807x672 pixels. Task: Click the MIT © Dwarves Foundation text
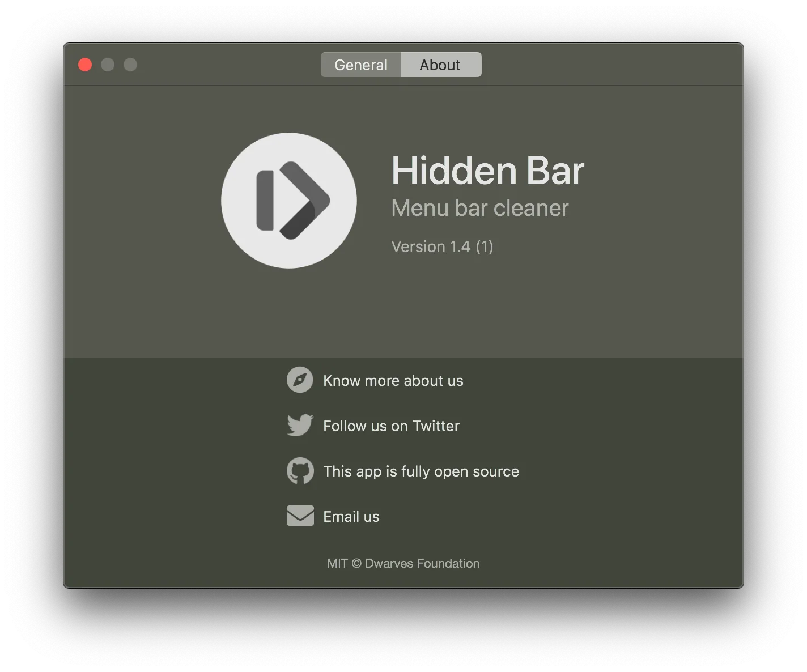pos(403,563)
